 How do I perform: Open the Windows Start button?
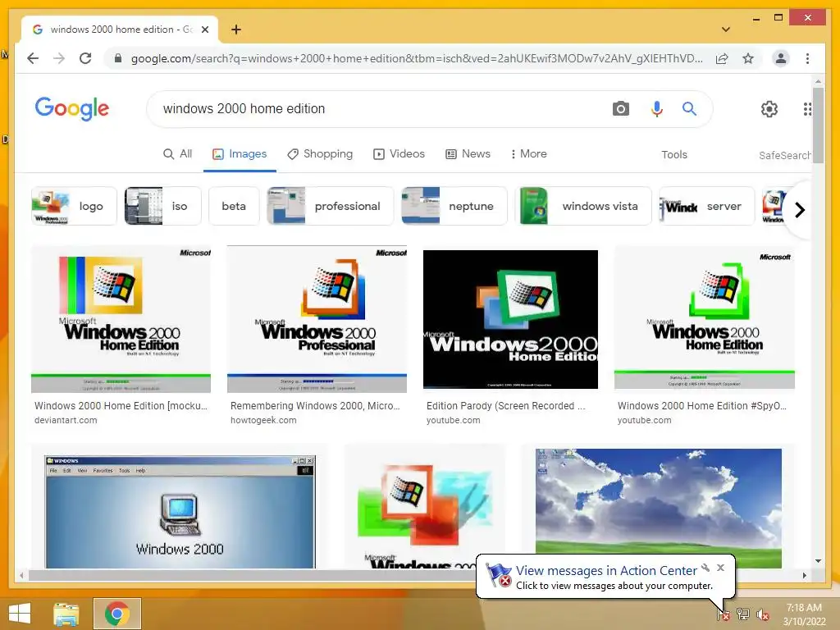20,614
